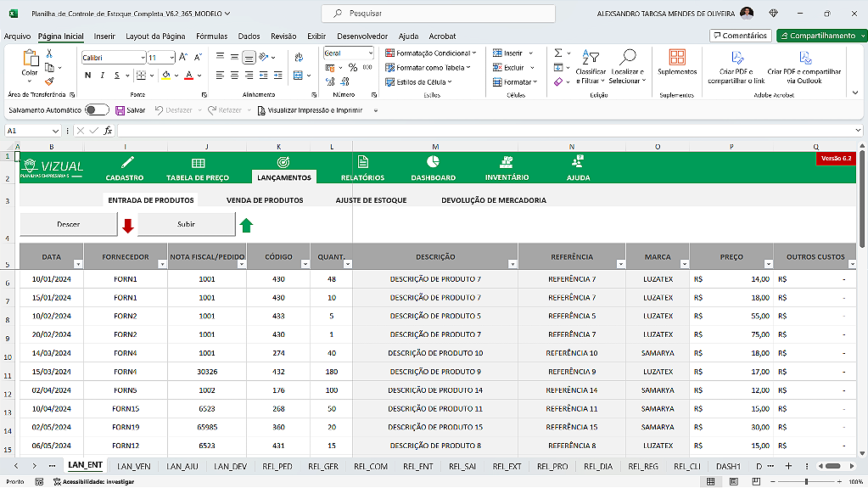This screenshot has width=868, height=488.
Task: Go to the DASHBOARD pie chart icon
Action: coord(433,161)
